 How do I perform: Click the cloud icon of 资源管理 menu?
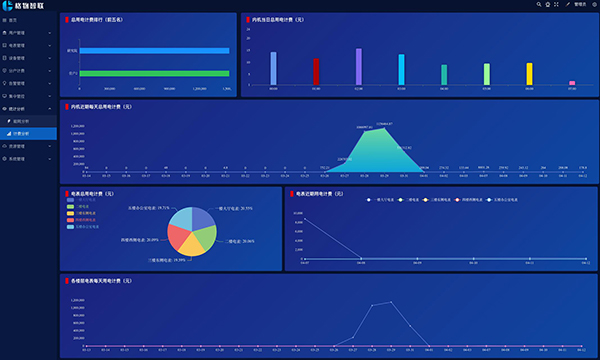pyautogui.click(x=5, y=146)
